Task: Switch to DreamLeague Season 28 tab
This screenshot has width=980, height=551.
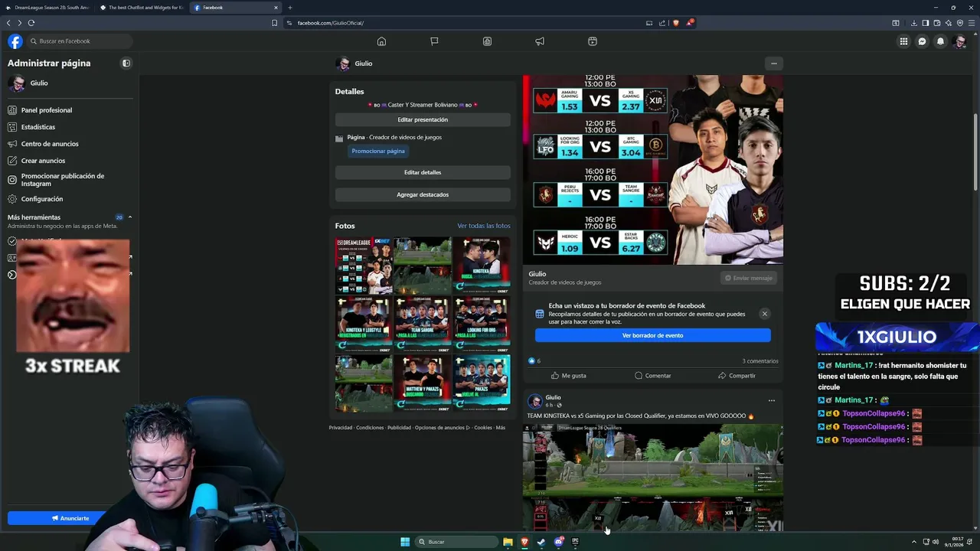Action: (47, 8)
